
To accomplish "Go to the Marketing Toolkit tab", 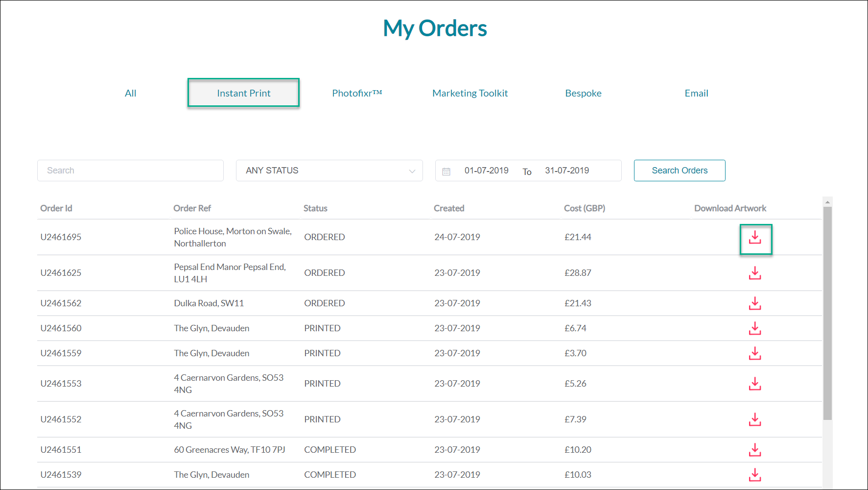I will tap(470, 93).
